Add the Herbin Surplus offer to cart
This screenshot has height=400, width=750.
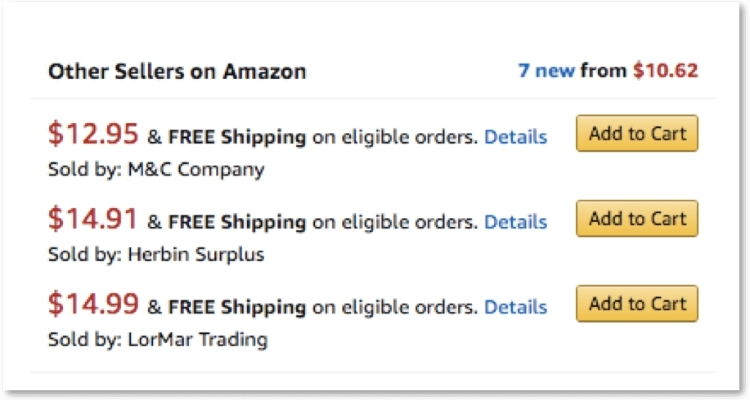[x=637, y=219]
